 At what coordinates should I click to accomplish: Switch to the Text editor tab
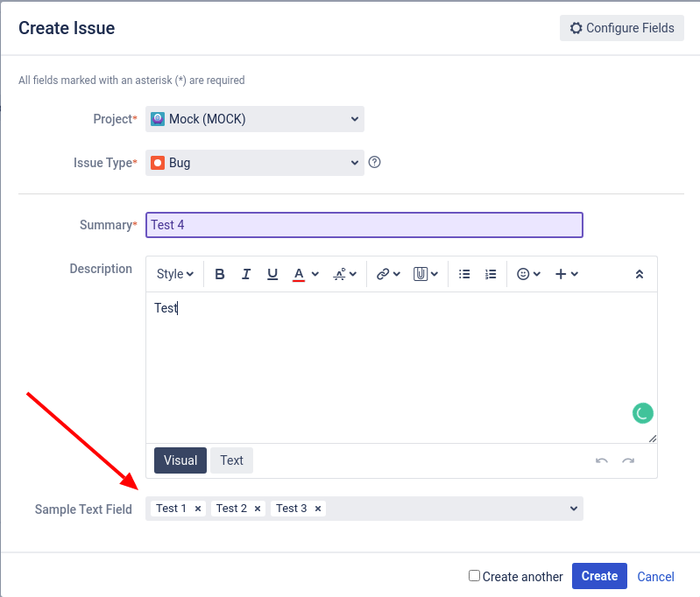coord(231,460)
